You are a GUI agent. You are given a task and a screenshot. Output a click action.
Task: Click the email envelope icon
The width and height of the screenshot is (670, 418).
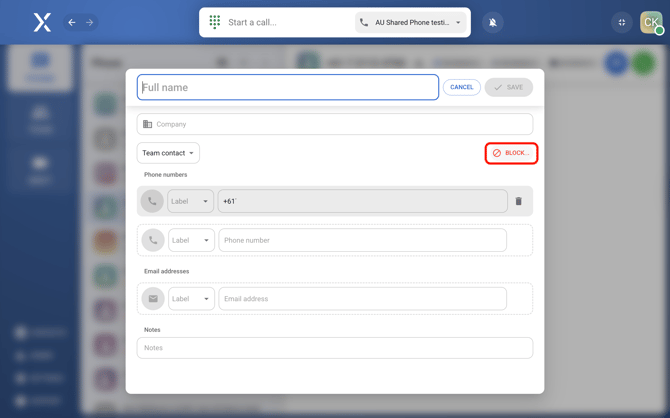pos(153,299)
